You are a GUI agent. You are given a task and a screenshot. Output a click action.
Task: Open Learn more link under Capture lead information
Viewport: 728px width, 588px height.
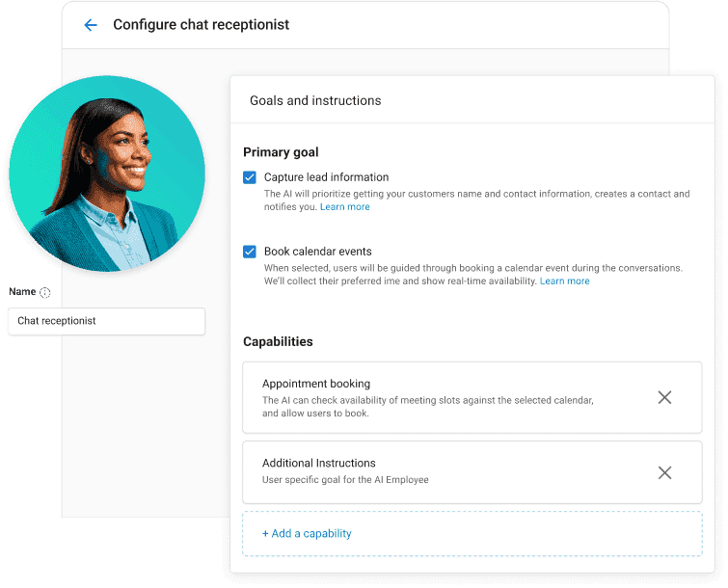(344, 207)
